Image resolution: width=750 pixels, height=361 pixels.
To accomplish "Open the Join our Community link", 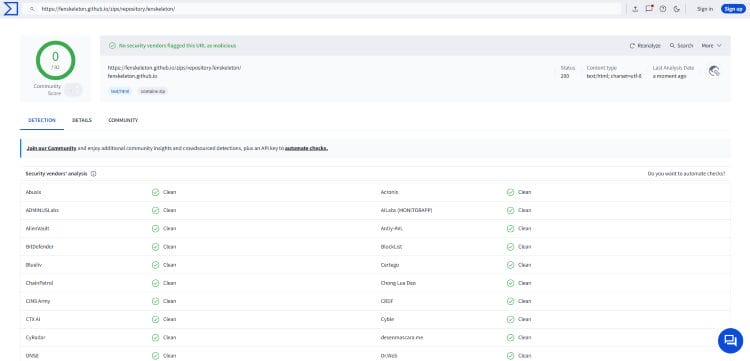I will point(51,148).
